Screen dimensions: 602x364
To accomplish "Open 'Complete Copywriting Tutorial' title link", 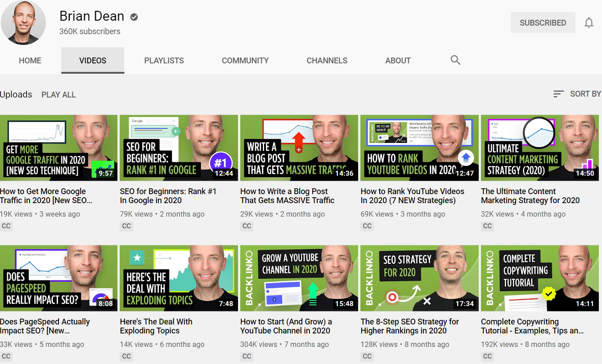I will 533,326.
